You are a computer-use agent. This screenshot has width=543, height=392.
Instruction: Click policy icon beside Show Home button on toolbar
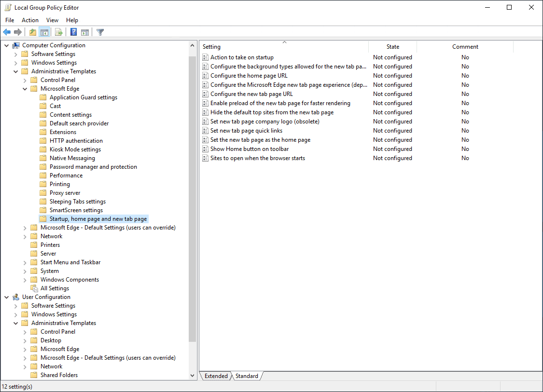205,149
